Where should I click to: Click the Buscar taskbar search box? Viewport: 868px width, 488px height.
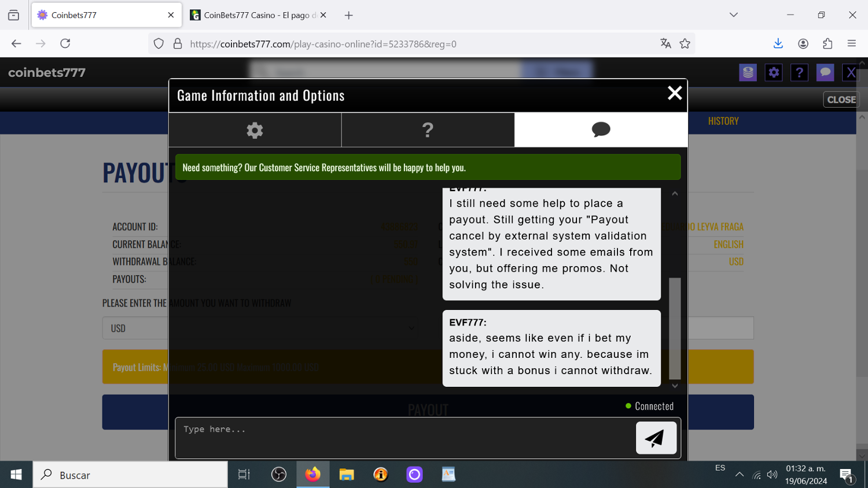[130, 475]
